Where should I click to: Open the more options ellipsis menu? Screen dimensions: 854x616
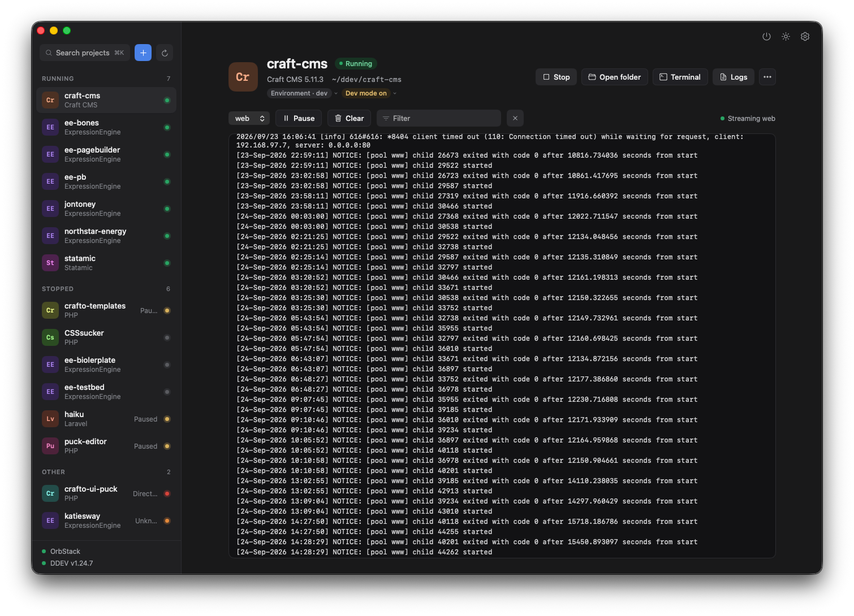767,77
